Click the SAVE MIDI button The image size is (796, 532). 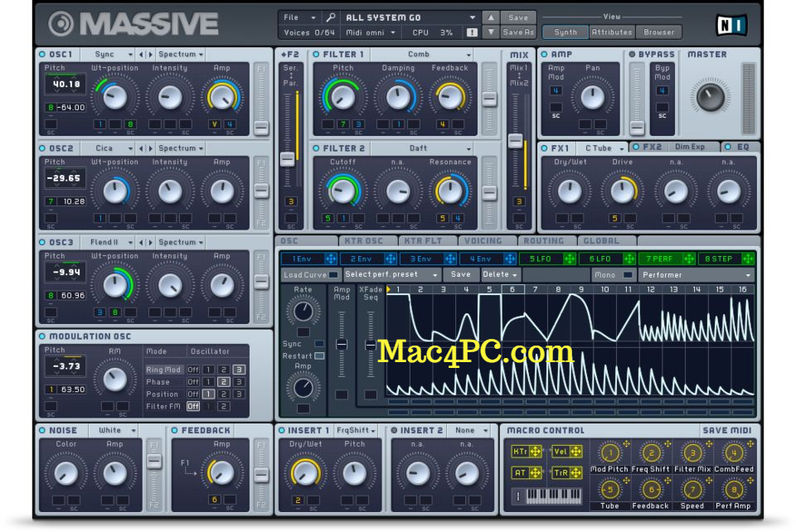click(x=726, y=430)
